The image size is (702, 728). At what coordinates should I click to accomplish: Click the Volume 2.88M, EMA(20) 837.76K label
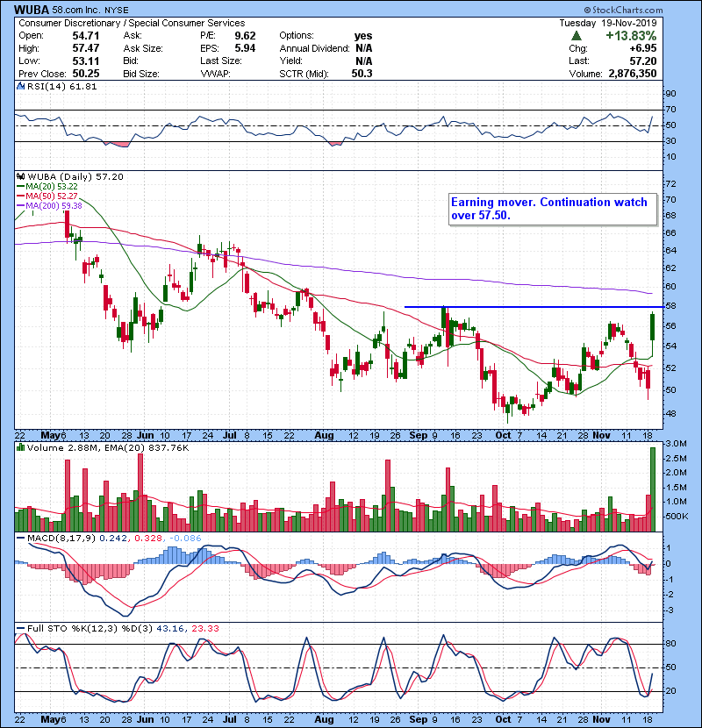point(108,447)
